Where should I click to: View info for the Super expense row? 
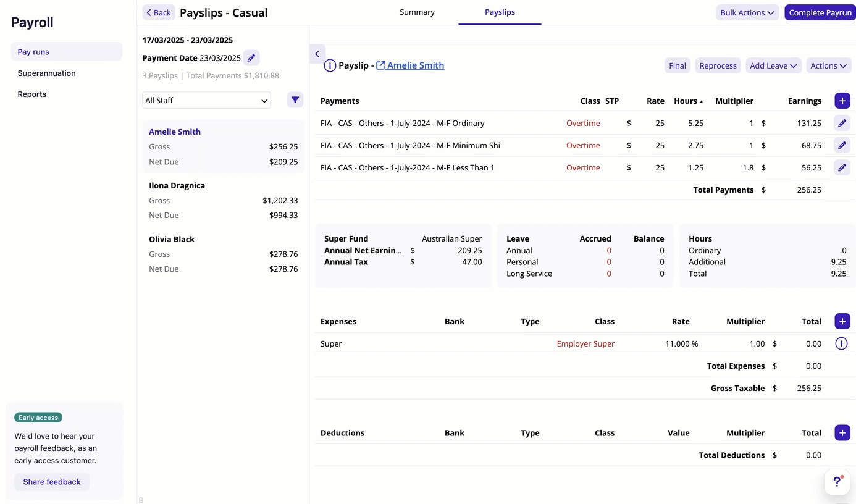click(841, 343)
